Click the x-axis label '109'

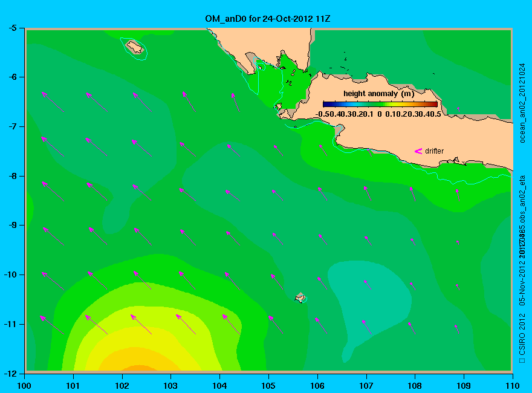point(464,386)
